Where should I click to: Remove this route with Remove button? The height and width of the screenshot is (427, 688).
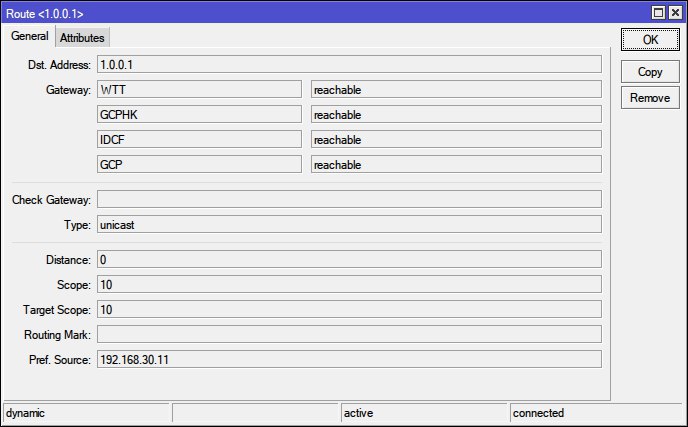pyautogui.click(x=650, y=98)
